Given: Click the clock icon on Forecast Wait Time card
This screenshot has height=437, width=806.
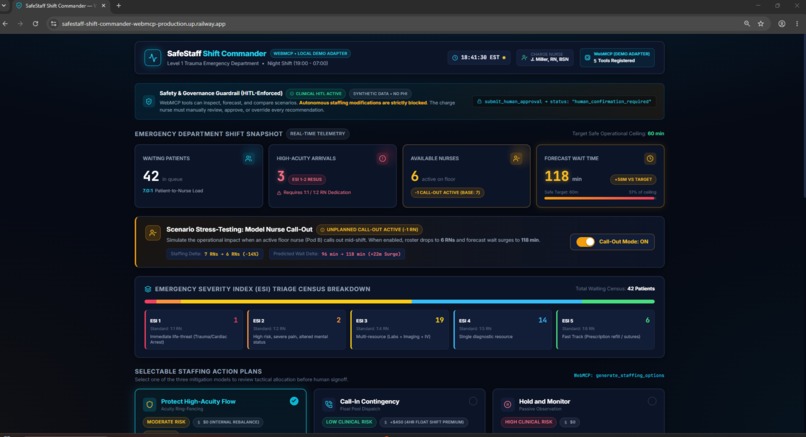Looking at the screenshot, I should (x=650, y=158).
